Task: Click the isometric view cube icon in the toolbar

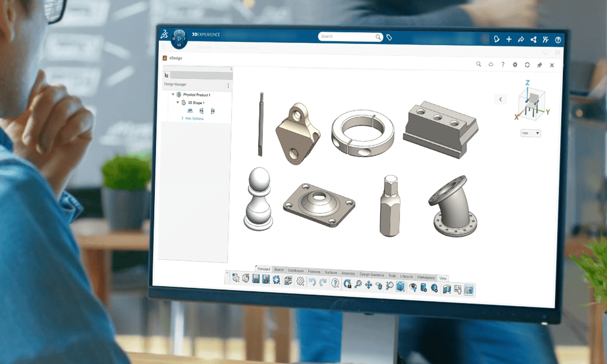Action: coord(400,287)
